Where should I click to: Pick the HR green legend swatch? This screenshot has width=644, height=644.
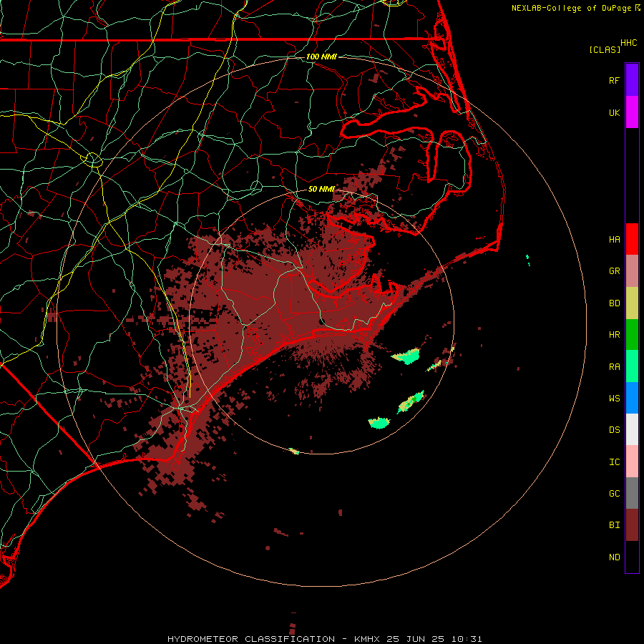click(x=632, y=335)
